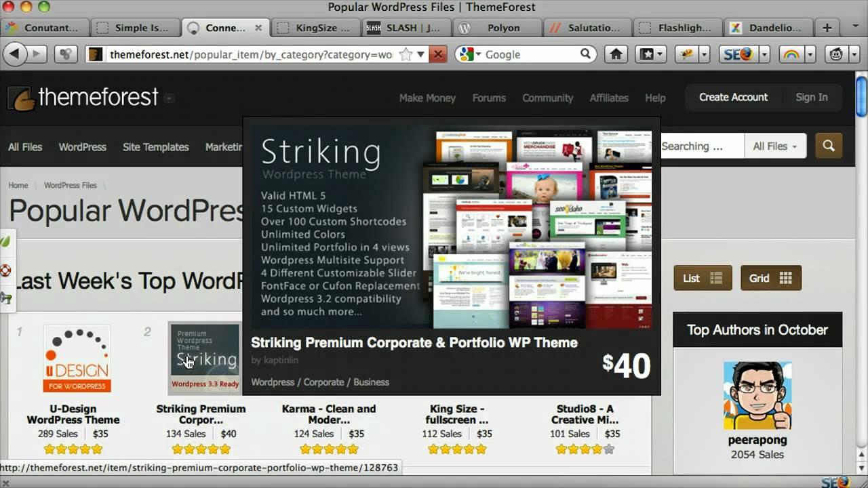Click the Home breadcrumb link
This screenshot has width=868, height=488.
pos(18,185)
